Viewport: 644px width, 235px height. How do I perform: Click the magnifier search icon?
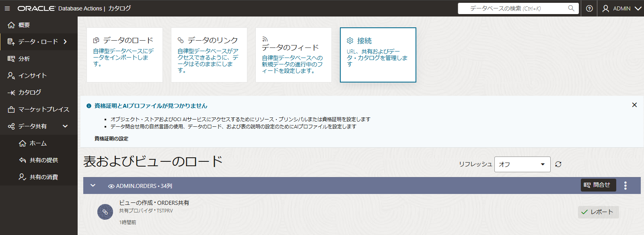[x=571, y=8]
